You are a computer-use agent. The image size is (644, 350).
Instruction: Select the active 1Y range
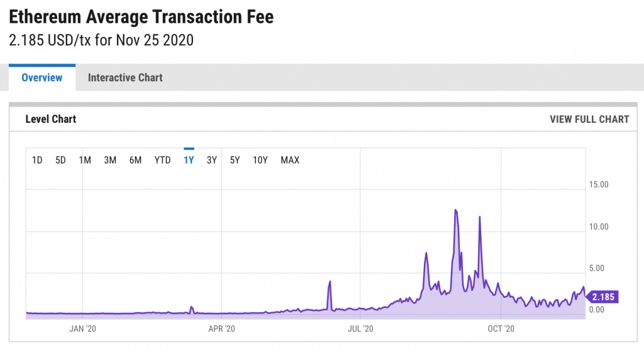click(x=189, y=161)
